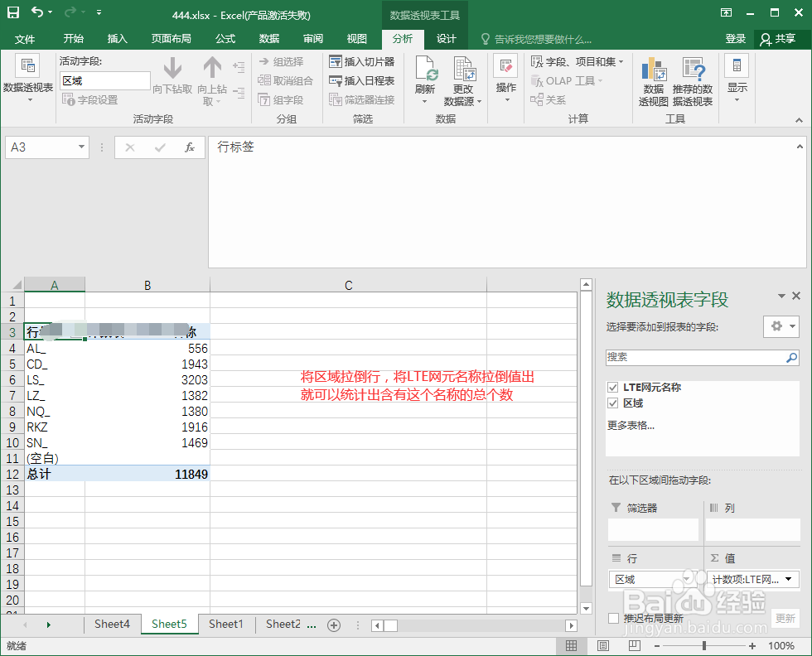Select cell showing 3203

[147, 380]
